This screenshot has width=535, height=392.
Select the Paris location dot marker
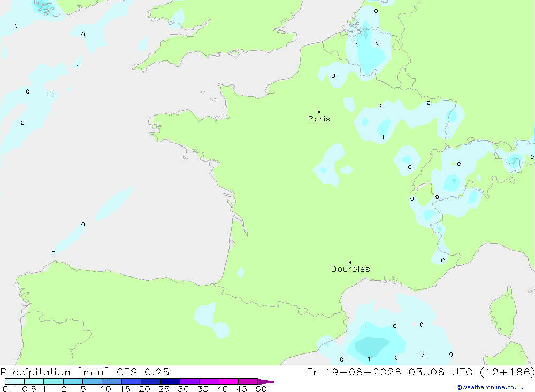pyautogui.click(x=319, y=112)
